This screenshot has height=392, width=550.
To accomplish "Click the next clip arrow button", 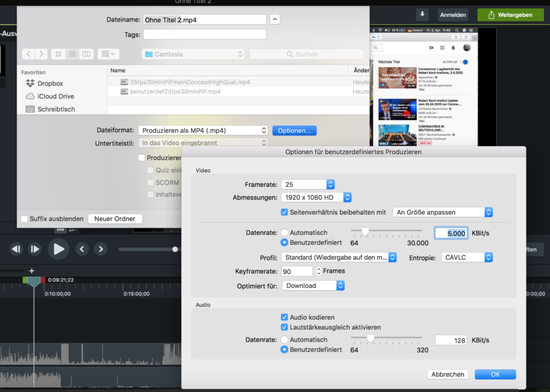I will pos(100,249).
